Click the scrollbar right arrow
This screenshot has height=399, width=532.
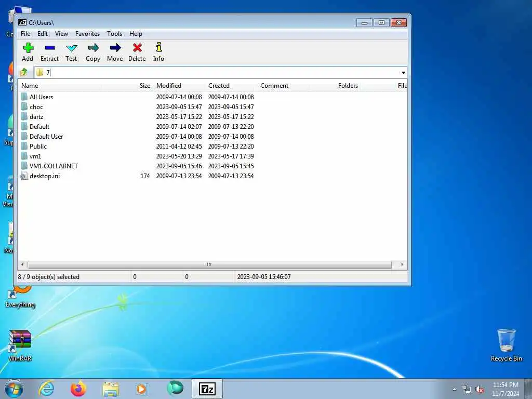pos(403,264)
